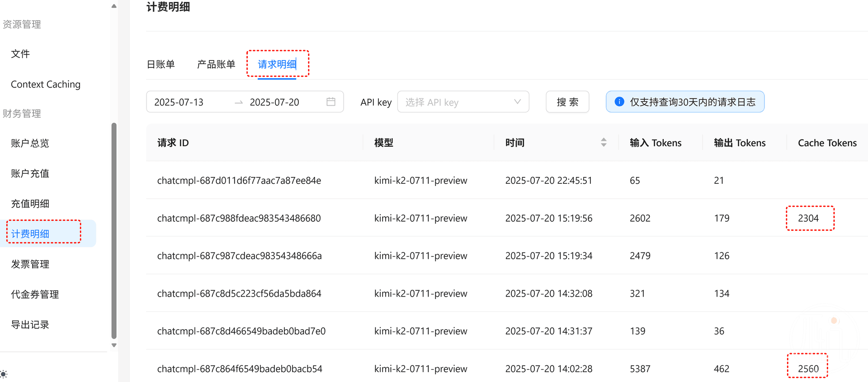868x382 pixels.
Task: Click the Cache Tokens column header
Action: (827, 143)
